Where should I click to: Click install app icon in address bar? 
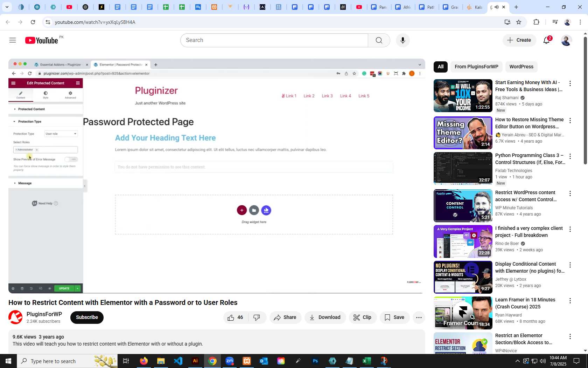507,22
